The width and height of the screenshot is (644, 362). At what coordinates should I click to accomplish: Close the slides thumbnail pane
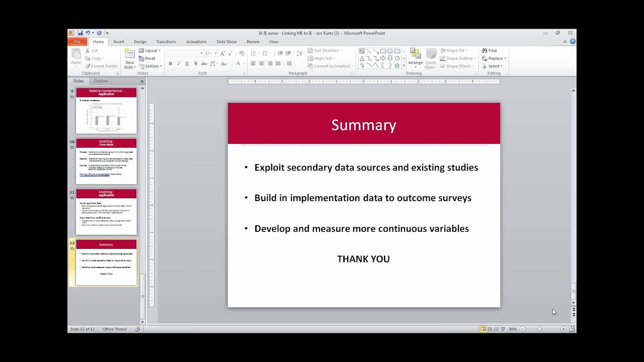(x=142, y=81)
